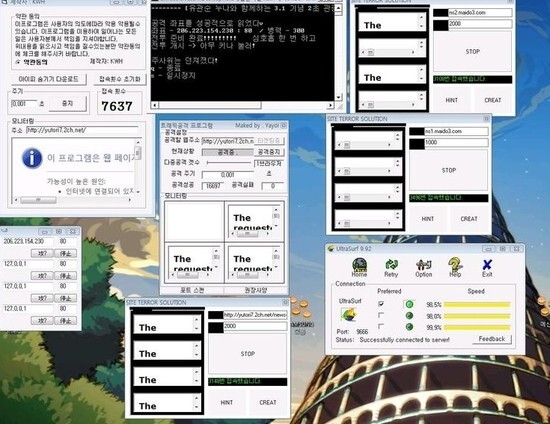The image size is (550, 424).
Task: Click the yellow speed bar beside 98.5%
Action: point(477,305)
